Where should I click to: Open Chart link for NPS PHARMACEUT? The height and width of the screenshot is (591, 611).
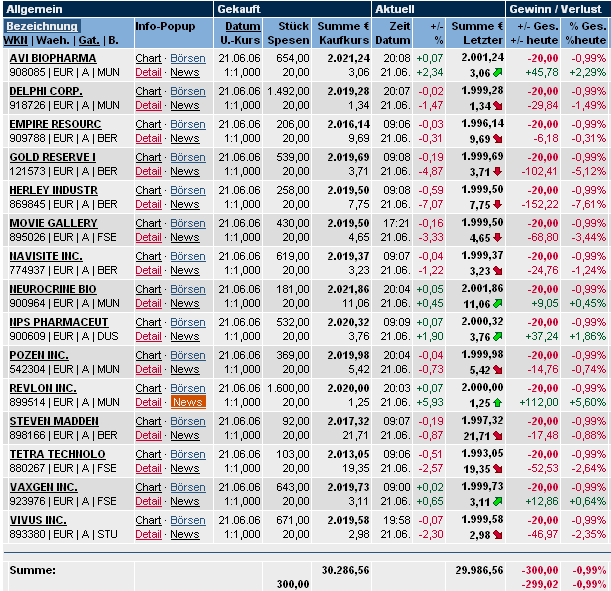(148, 323)
